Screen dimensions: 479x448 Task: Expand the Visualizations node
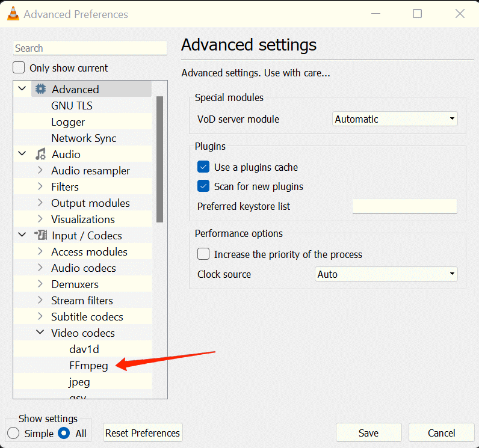pos(40,218)
